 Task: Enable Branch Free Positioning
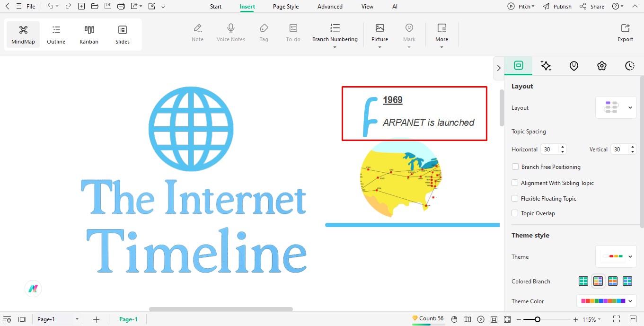click(515, 167)
